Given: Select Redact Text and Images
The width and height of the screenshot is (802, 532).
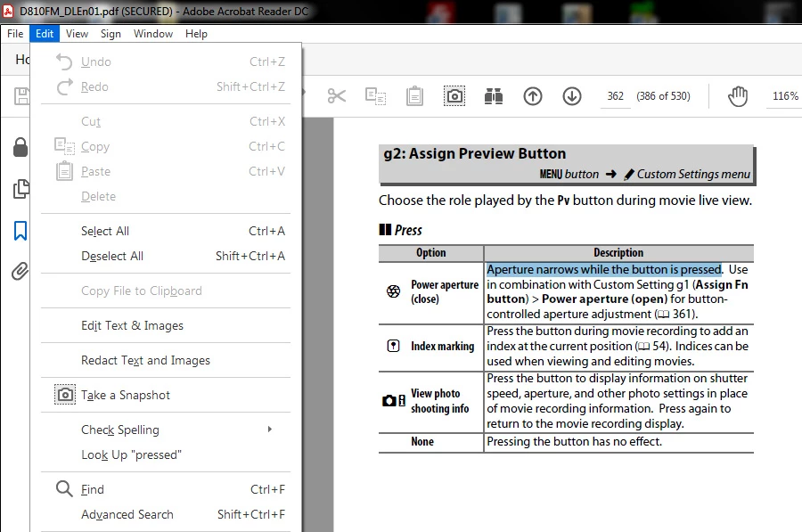Looking at the screenshot, I should 167,360.
